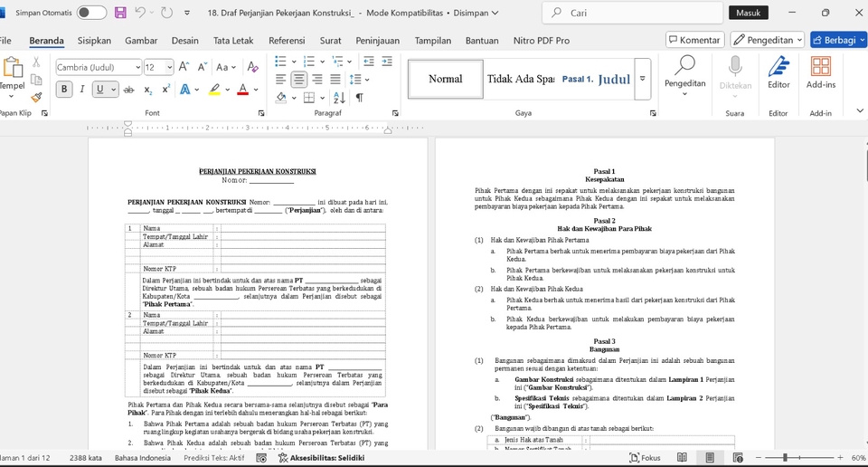Check Aksesibilitas: Selidiki in status bar
This screenshot has height=467, width=868.
[321, 458]
